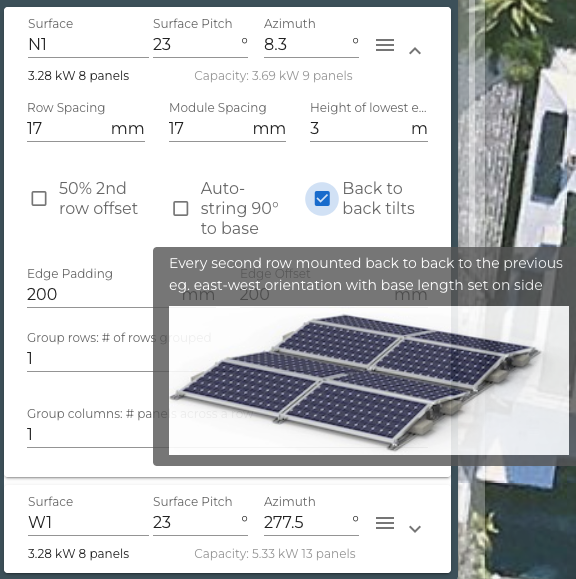
Task: Tick Auto-string 90° to base checkbox
Action: tap(181, 208)
